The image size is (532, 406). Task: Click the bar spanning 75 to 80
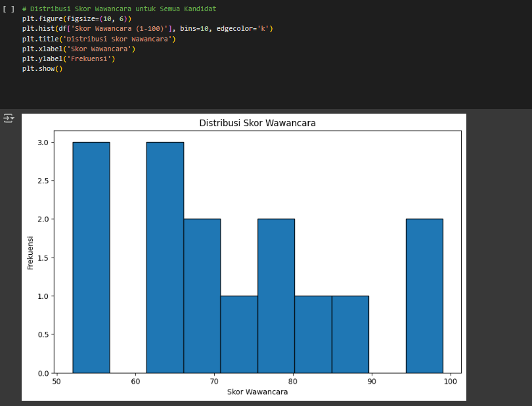(x=276, y=296)
